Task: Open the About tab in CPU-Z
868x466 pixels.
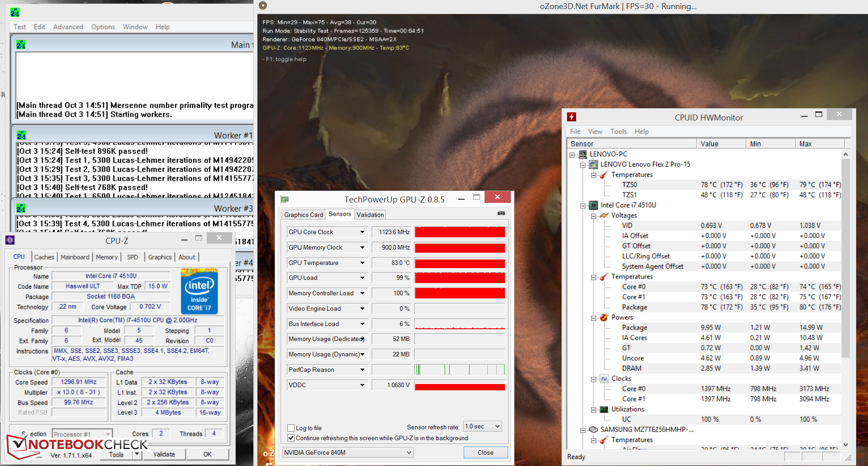Action: click(186, 257)
